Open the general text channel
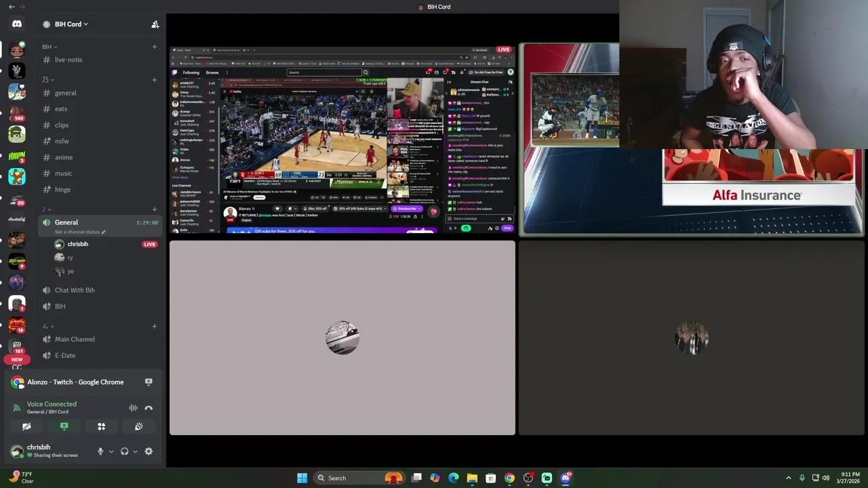 pyautogui.click(x=98, y=93)
